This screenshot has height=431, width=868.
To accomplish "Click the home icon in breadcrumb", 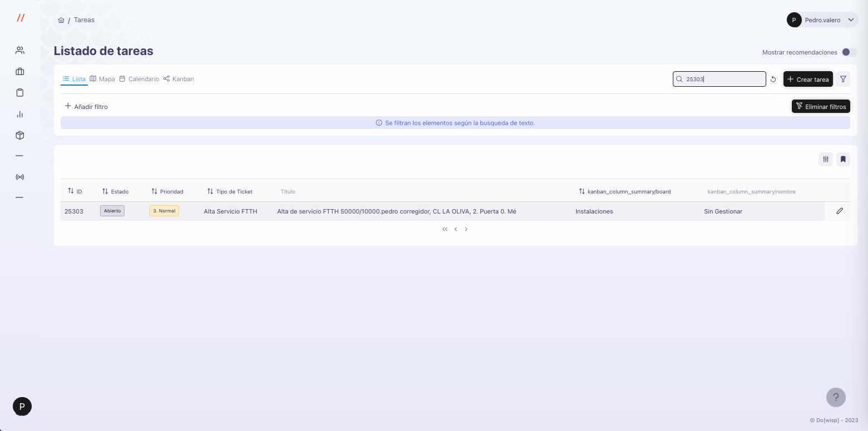I will tap(61, 20).
